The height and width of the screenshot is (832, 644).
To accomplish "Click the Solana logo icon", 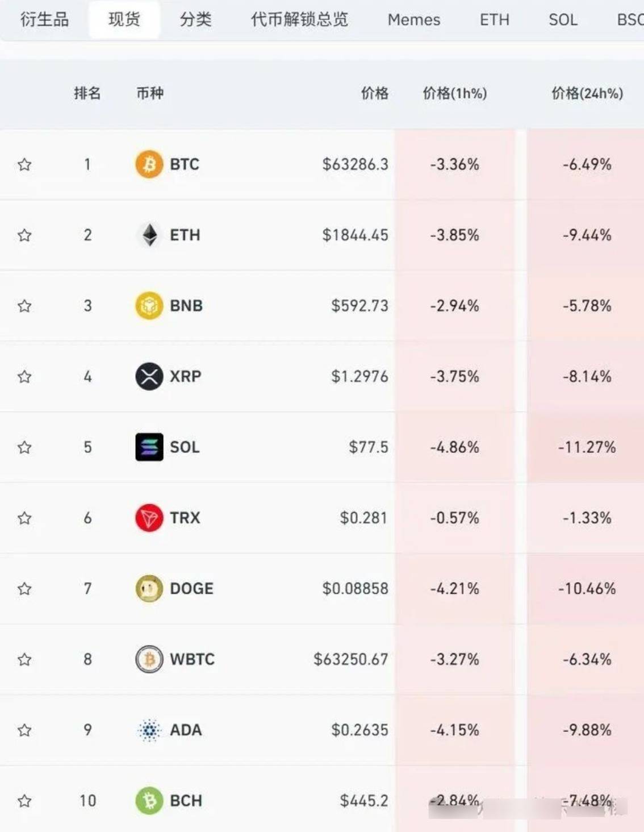I will click(149, 447).
